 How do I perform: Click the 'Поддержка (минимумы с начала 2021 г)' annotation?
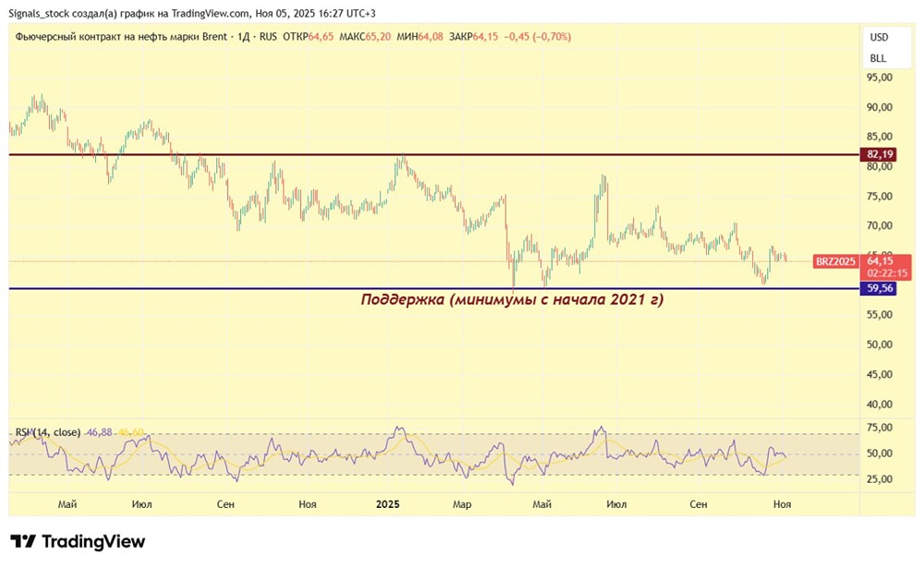tap(512, 300)
